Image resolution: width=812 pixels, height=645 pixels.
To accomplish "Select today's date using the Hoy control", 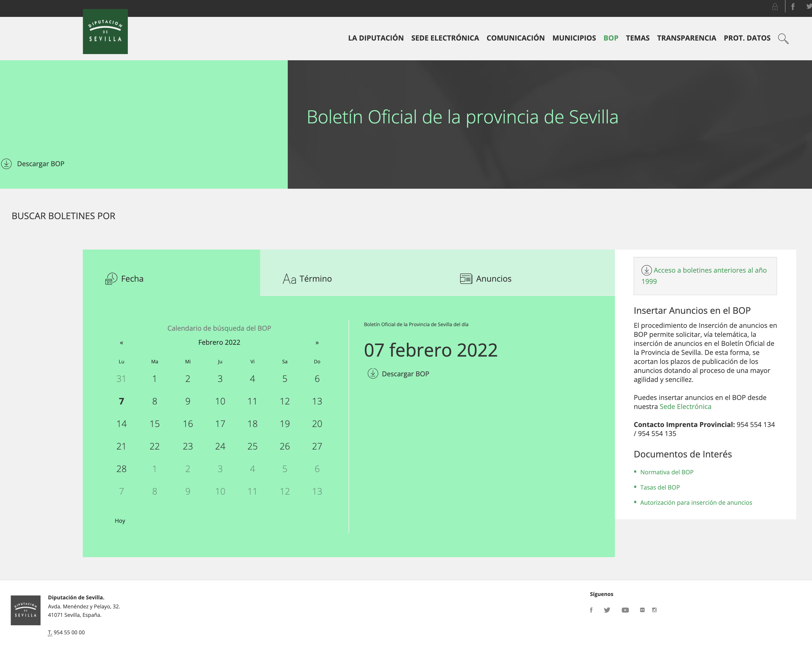I will (x=120, y=521).
